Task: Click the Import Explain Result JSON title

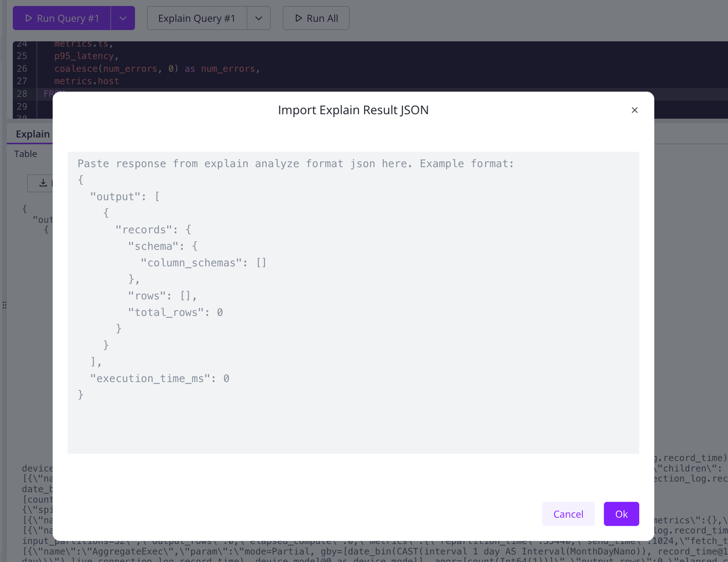Action: click(x=353, y=110)
